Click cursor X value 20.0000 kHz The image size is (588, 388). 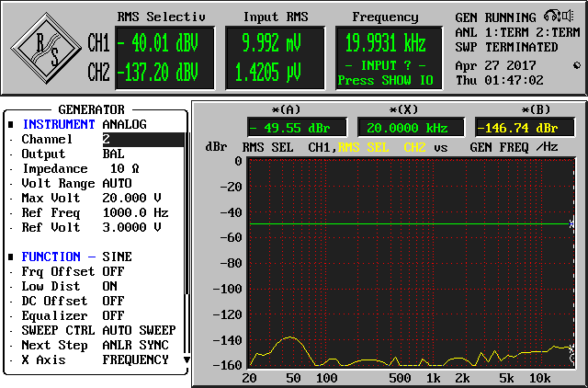point(411,128)
